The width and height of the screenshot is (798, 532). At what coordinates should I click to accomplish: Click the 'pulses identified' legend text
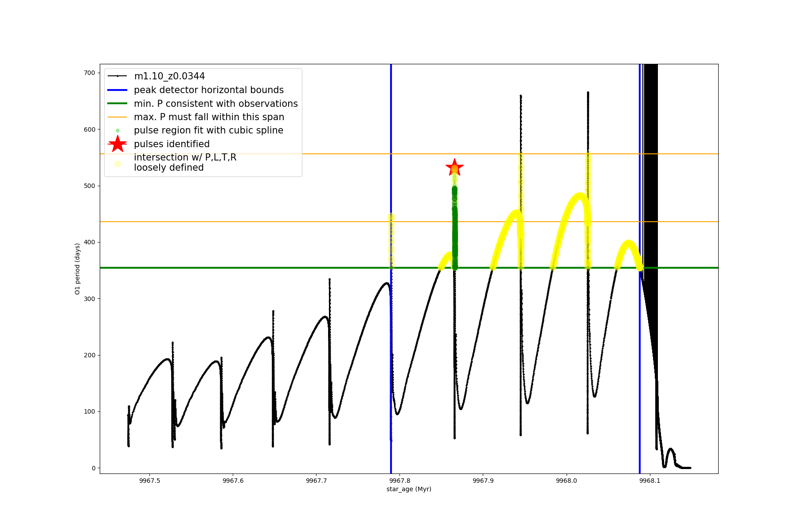[172, 144]
